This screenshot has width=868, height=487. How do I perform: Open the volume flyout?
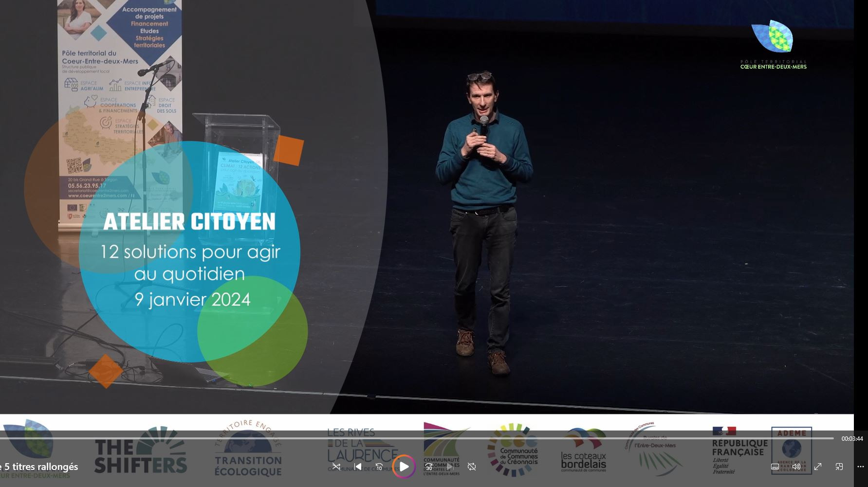(796, 467)
